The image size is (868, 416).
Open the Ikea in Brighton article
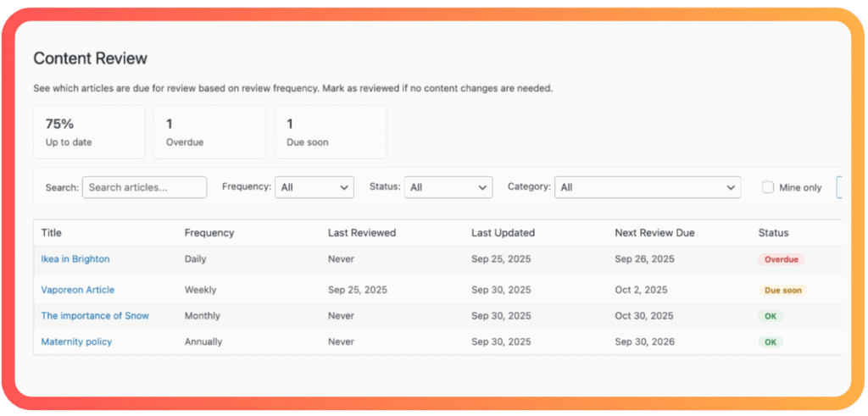(x=75, y=259)
